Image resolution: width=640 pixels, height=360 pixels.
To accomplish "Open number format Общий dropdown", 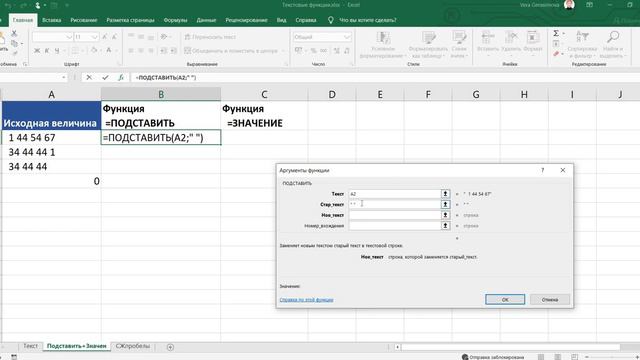I will click(x=347, y=37).
